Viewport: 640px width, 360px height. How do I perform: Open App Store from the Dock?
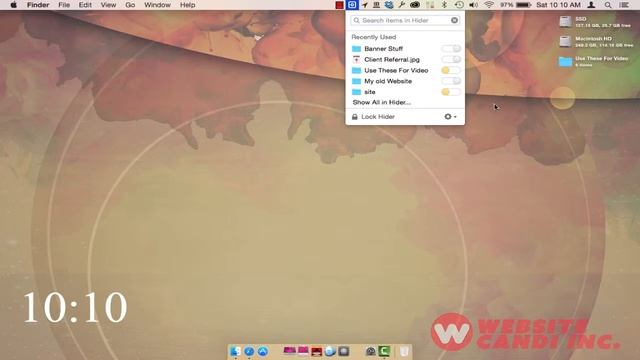[x=262, y=351]
